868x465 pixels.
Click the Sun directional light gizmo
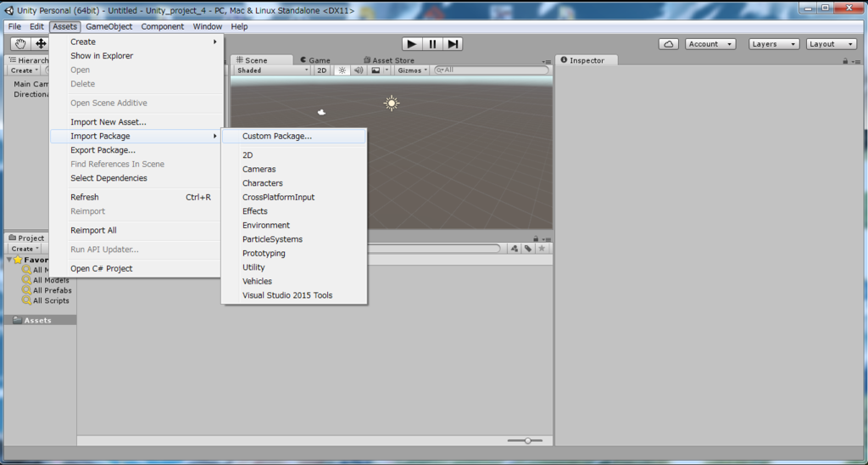[x=392, y=103]
